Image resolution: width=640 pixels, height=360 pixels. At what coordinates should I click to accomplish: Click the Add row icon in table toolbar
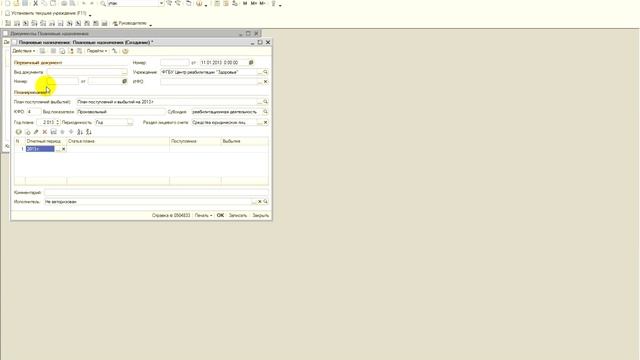[19, 132]
